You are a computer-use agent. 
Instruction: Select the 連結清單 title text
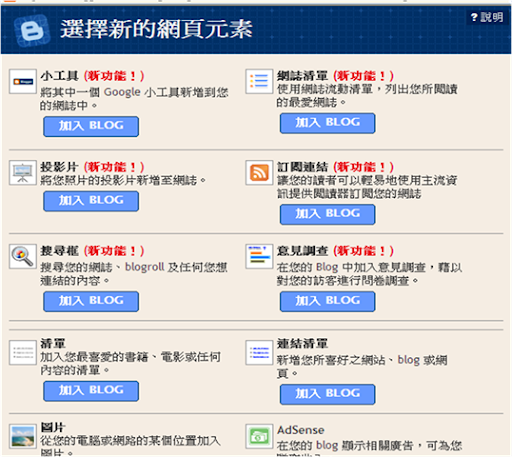[302, 343]
